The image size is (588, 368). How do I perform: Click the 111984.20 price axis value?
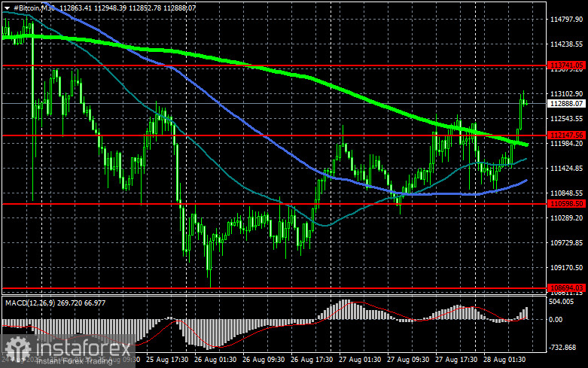click(566, 143)
